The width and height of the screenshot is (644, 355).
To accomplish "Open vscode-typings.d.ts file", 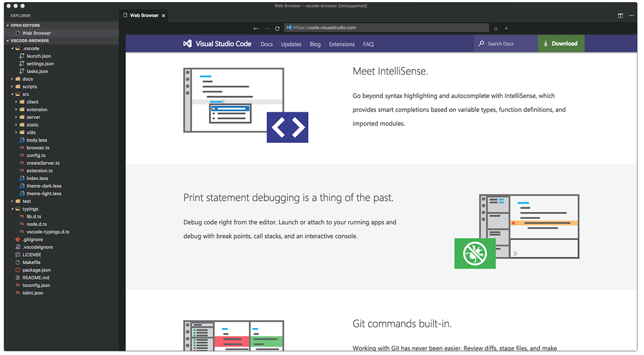I will [48, 231].
